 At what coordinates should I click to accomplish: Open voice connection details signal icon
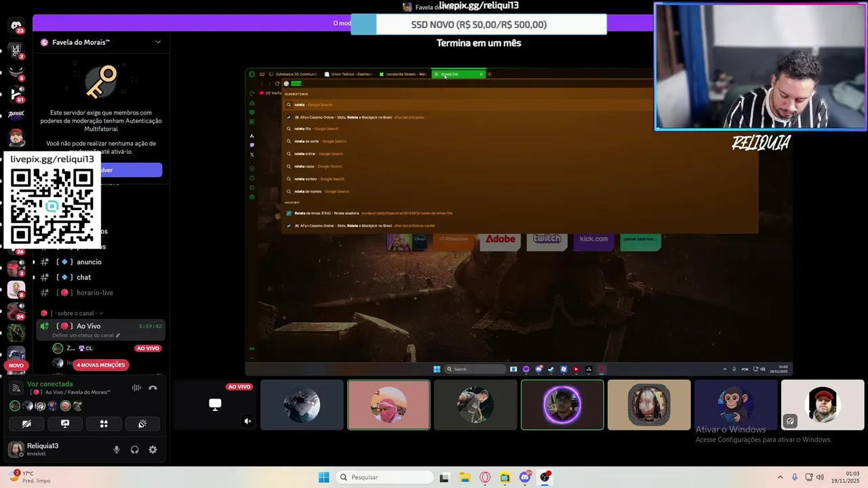(x=16, y=388)
